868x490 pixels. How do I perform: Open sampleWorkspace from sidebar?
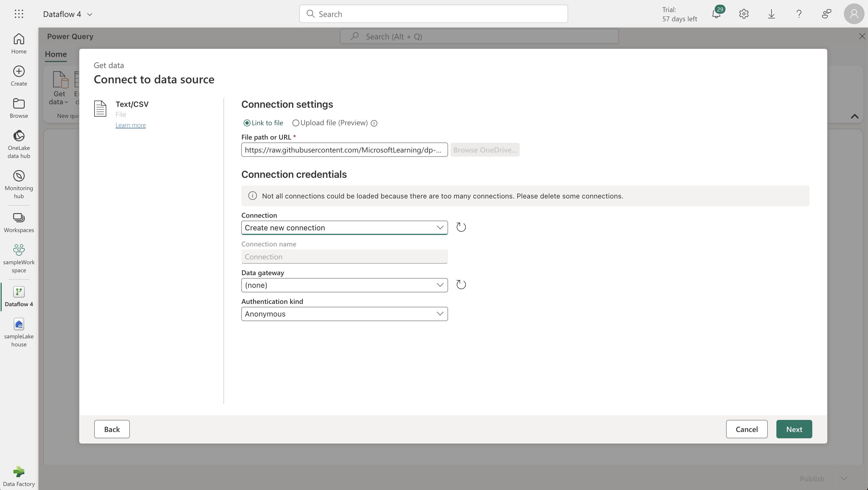point(19,258)
